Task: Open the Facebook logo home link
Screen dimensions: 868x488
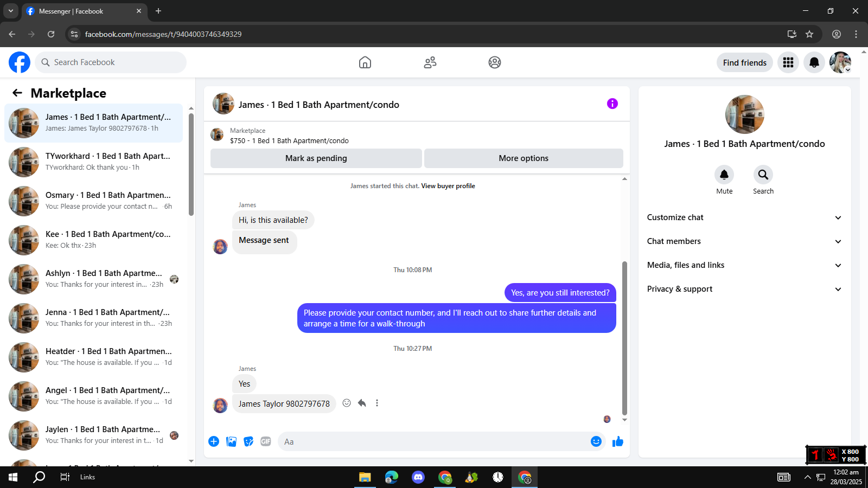Action: pos(20,62)
